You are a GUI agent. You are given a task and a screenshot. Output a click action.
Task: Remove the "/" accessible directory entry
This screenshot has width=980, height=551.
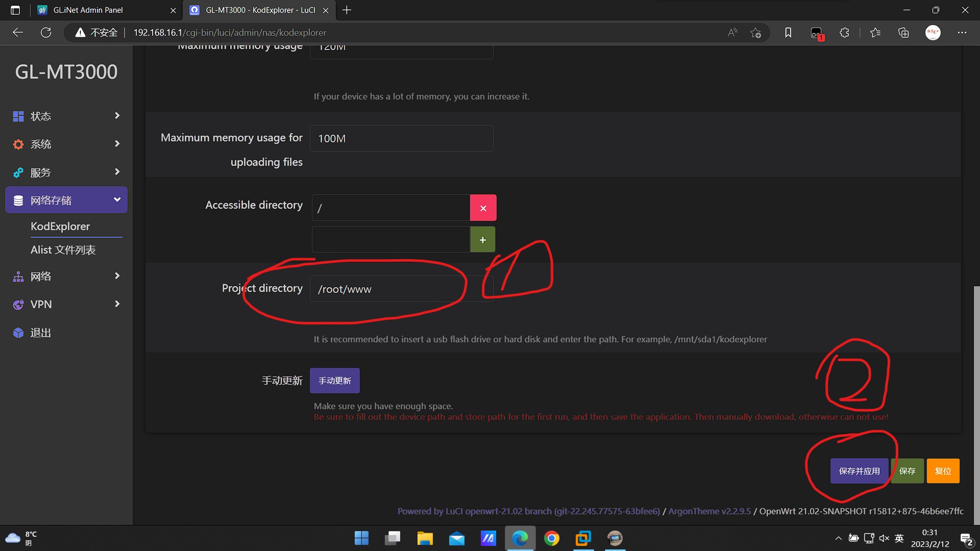tap(483, 208)
